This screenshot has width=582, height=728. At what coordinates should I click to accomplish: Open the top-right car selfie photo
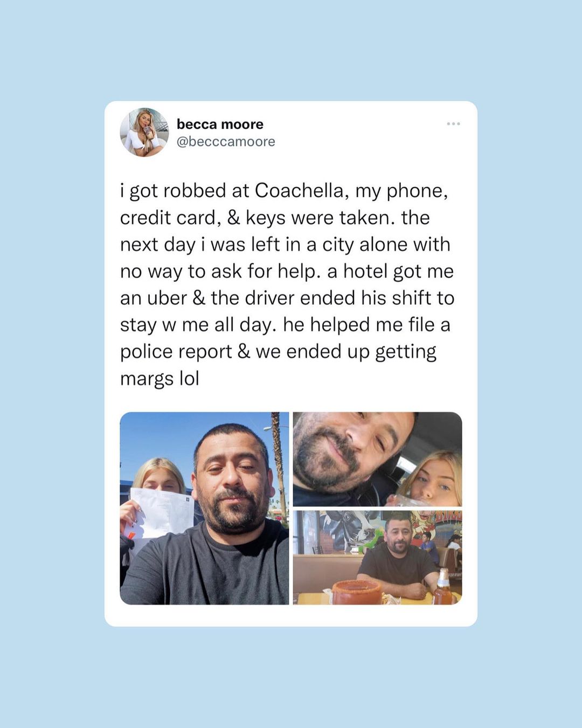377,459
